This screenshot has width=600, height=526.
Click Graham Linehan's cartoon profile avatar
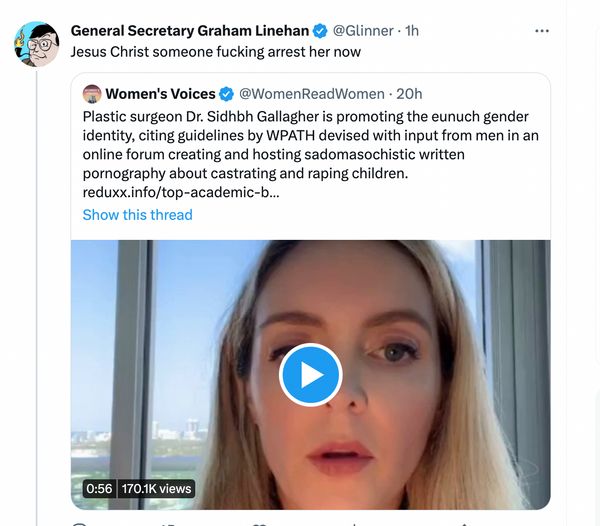click(x=37, y=44)
